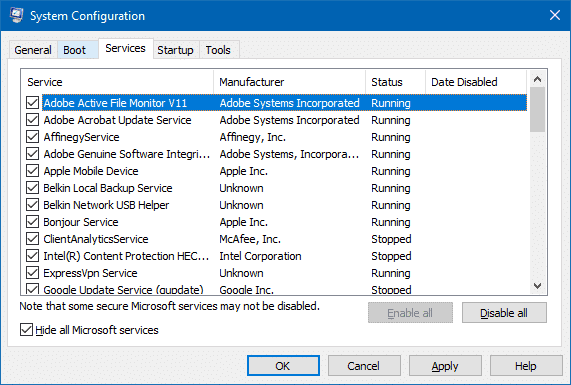Select the ClientAnalyticsService name
Viewport: 571px width, 385px height.
tap(96, 239)
